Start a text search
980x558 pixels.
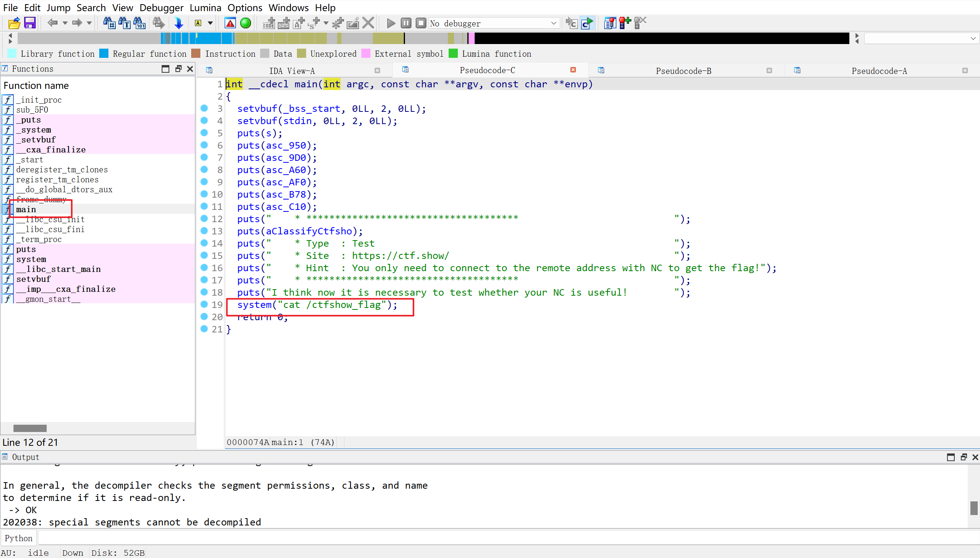(125, 23)
